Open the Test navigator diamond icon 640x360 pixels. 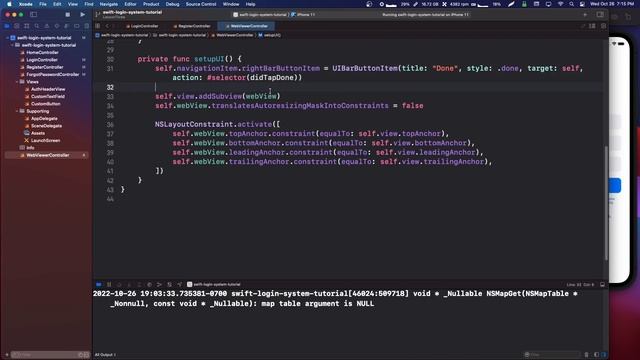(x=57, y=26)
